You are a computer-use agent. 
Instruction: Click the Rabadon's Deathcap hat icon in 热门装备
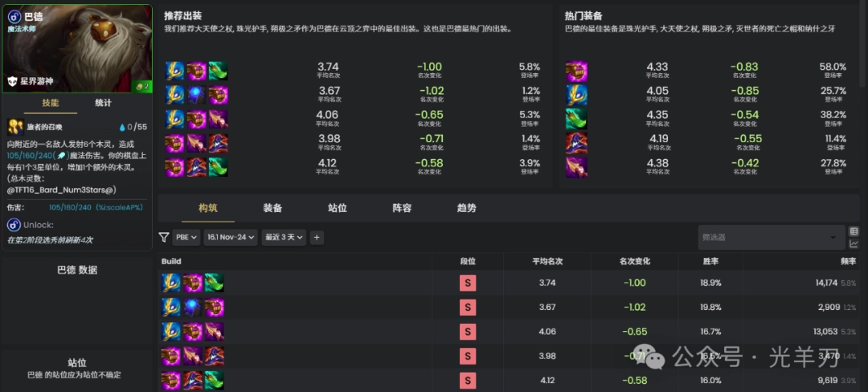577,143
